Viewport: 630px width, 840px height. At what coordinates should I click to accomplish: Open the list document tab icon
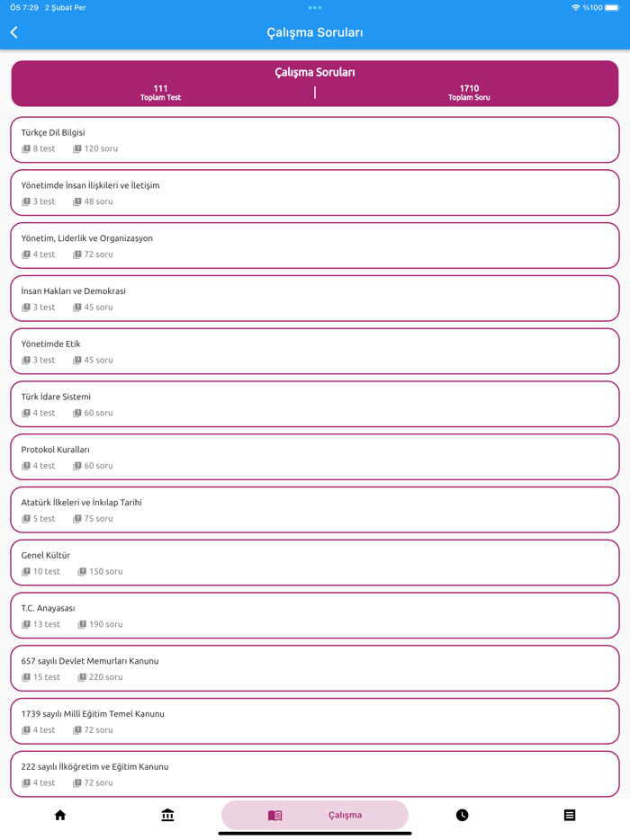coord(569,815)
